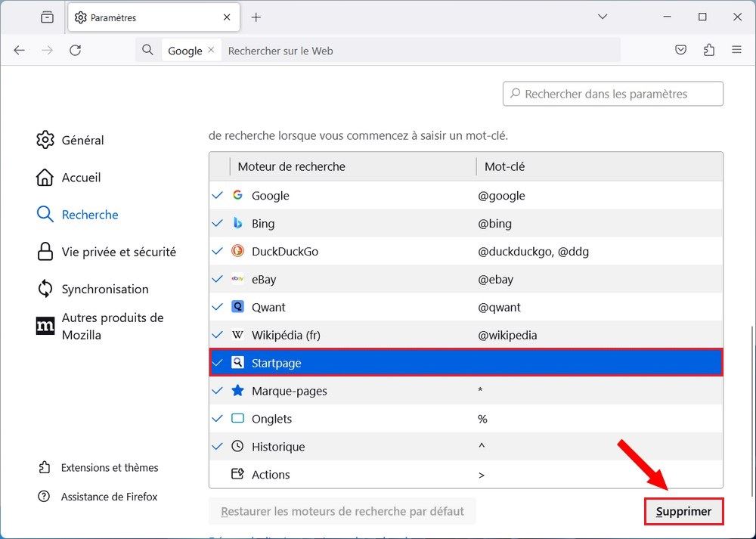
Task: Uncheck the Bing search engine checkmark
Action: (218, 223)
